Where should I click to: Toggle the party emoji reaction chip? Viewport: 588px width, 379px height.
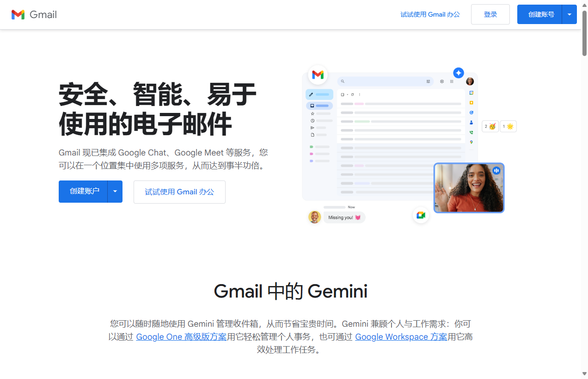[x=490, y=126]
